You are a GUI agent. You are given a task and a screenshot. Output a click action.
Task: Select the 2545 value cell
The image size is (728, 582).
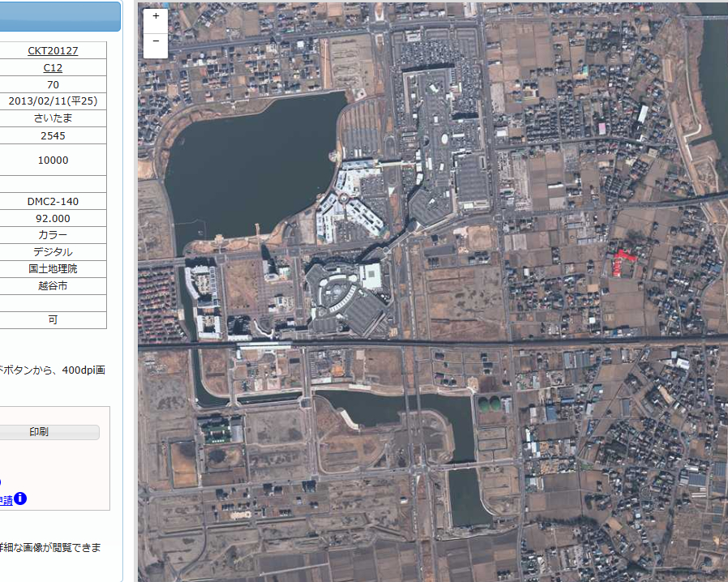click(x=53, y=135)
